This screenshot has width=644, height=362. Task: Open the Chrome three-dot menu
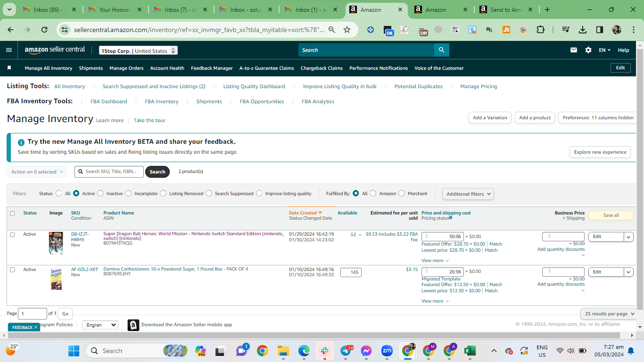click(x=633, y=30)
